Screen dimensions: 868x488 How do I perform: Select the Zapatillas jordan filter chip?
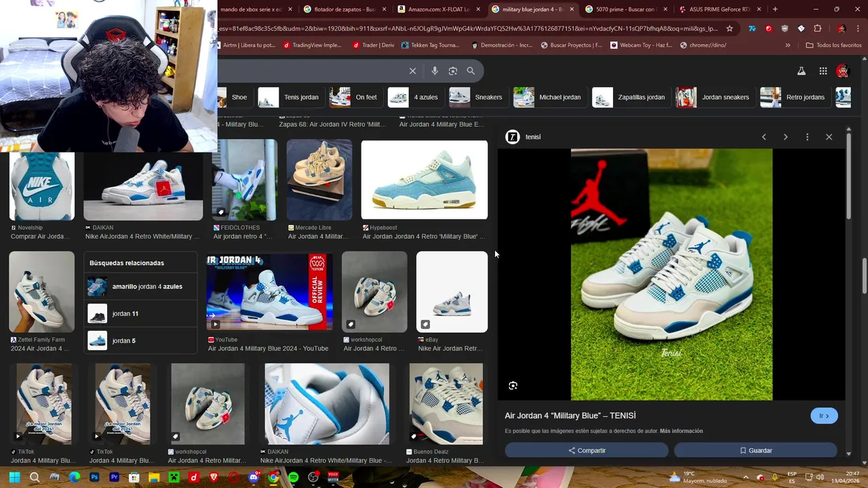[630, 97]
